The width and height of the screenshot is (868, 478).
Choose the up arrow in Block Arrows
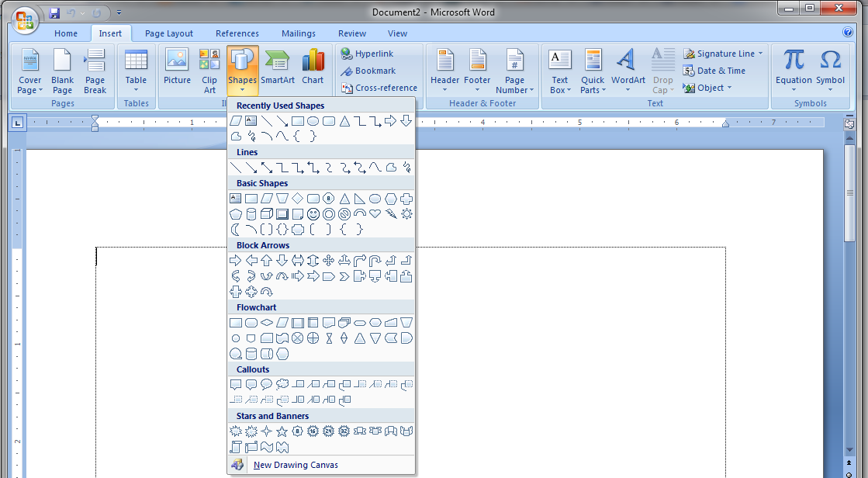pyautogui.click(x=267, y=260)
